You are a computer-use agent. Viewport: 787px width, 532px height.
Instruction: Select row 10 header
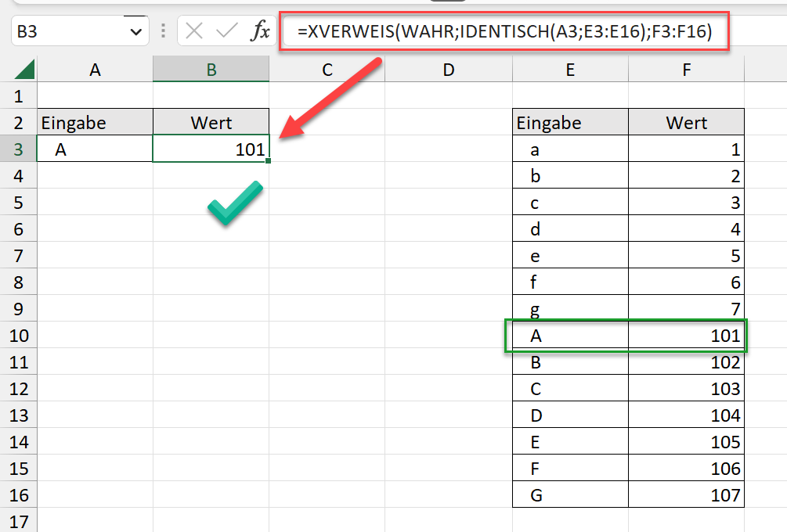18,336
